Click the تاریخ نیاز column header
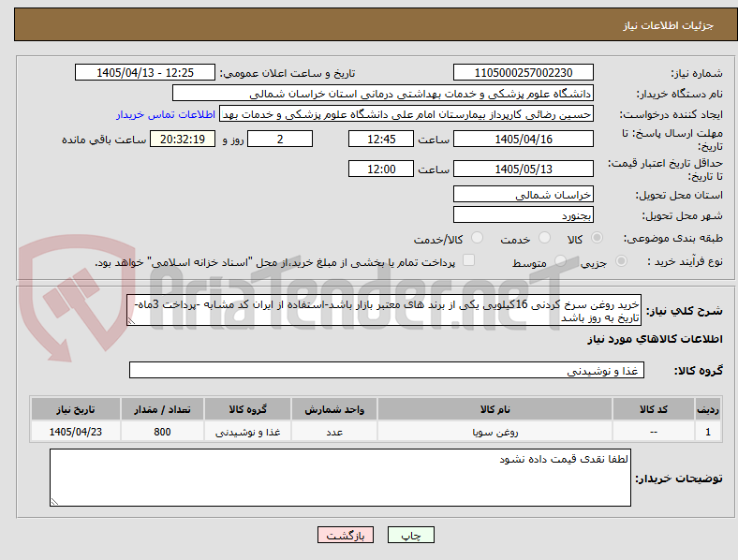Screen dimensions: 738x560 click(76, 409)
